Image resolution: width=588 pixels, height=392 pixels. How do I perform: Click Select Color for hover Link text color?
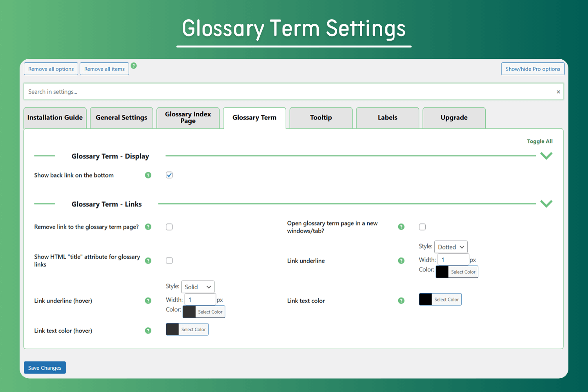[x=193, y=330]
